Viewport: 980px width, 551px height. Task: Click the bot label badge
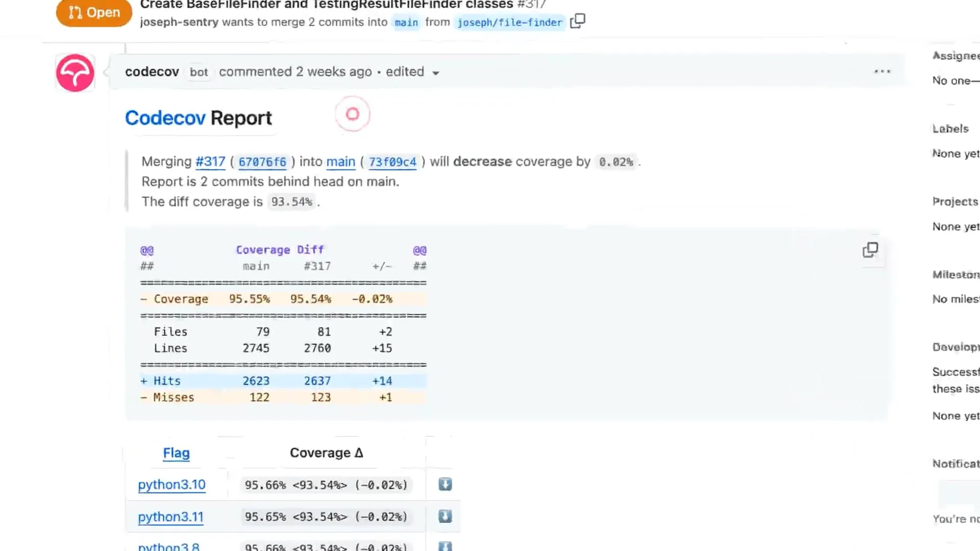click(x=199, y=72)
